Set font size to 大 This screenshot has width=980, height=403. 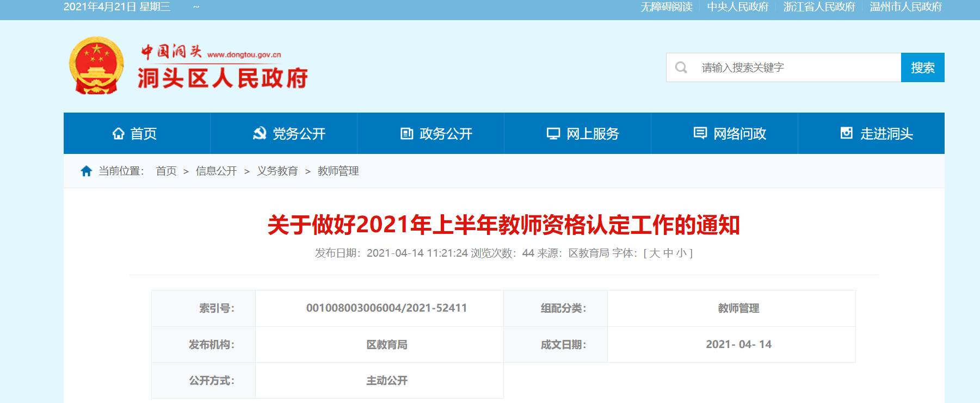coord(655,253)
